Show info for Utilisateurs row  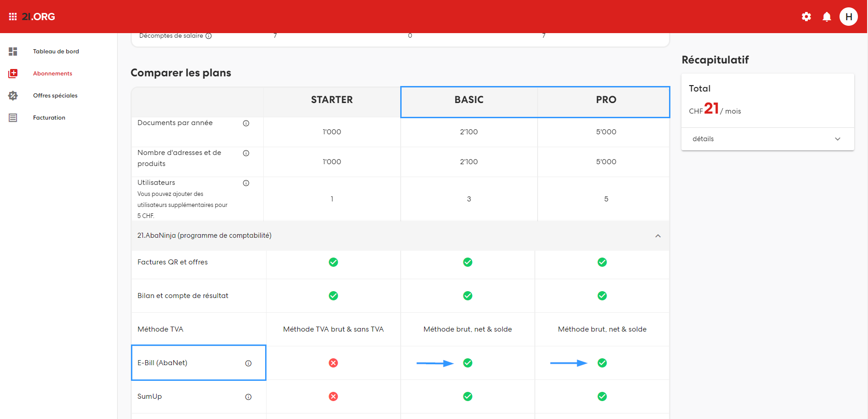point(246,183)
